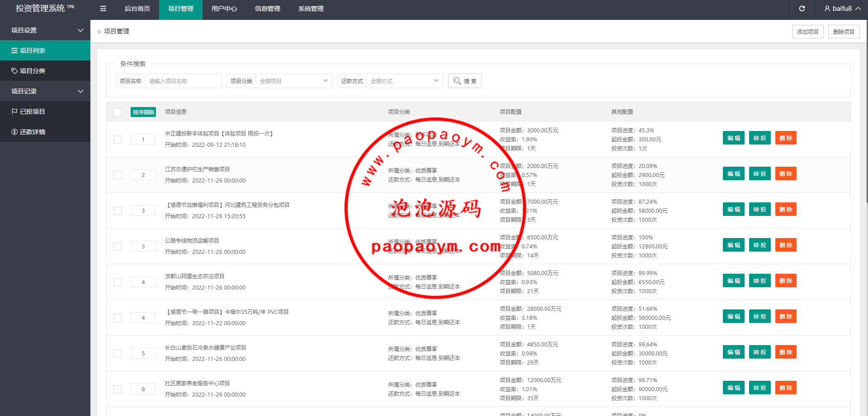Click 编辑 for 江苏交通护栏生产销售项目
Viewport: 868px width, 416px height.
734,173
